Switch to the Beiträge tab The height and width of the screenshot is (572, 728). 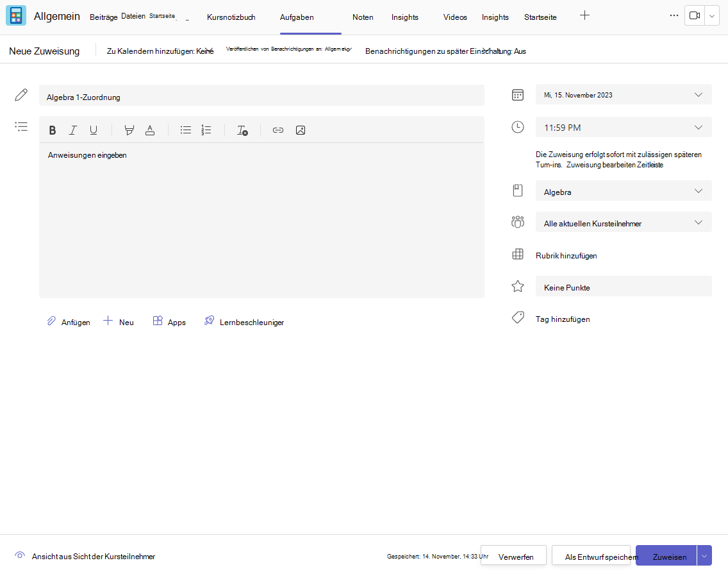click(x=104, y=17)
